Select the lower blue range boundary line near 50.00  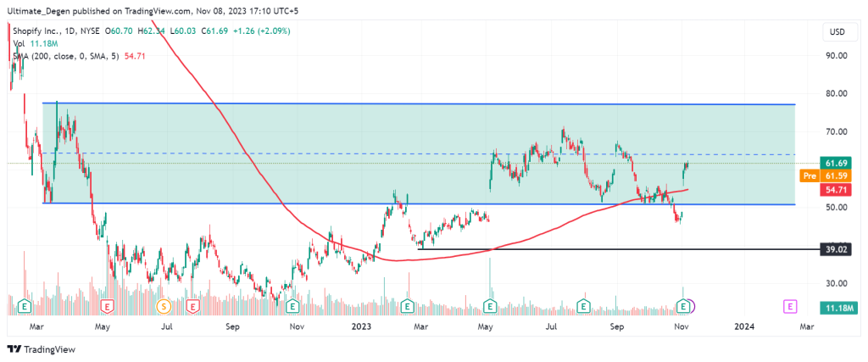pyautogui.click(x=419, y=203)
